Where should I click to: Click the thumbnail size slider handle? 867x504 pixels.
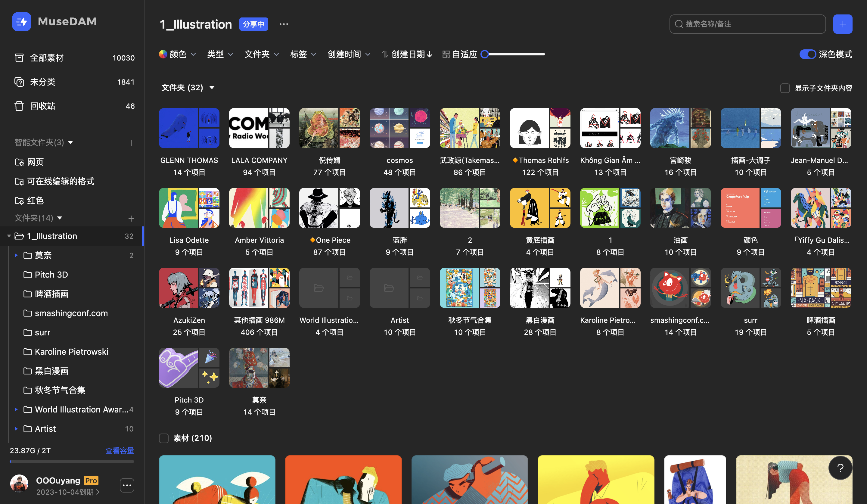point(485,54)
